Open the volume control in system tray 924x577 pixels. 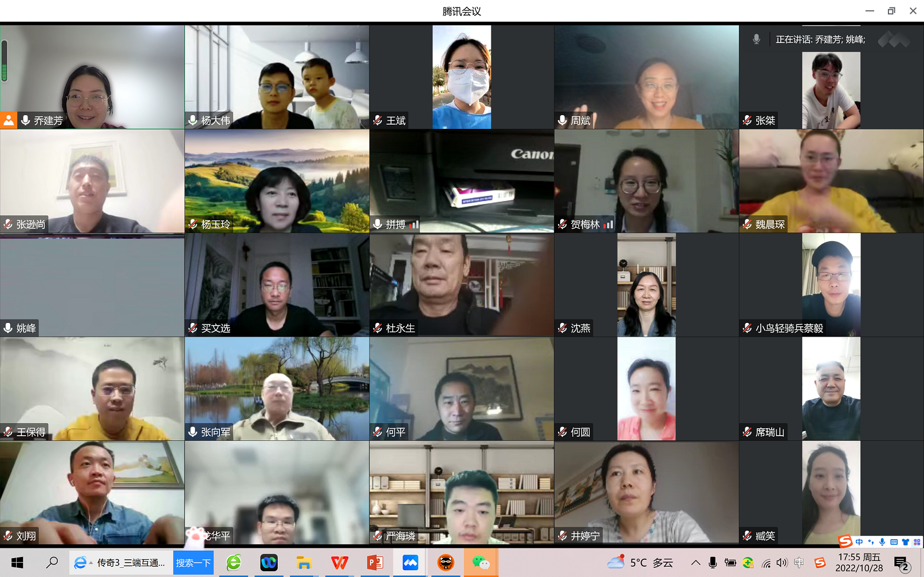(782, 563)
